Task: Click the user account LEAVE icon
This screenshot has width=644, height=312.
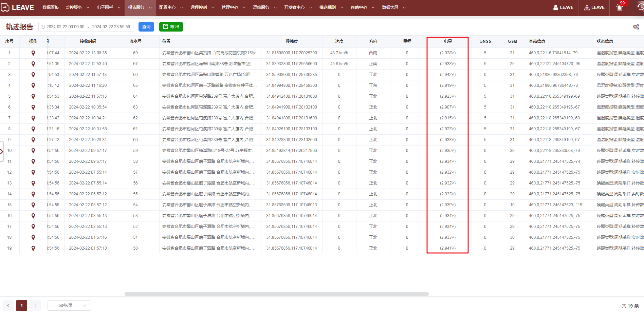Action: pos(563,7)
